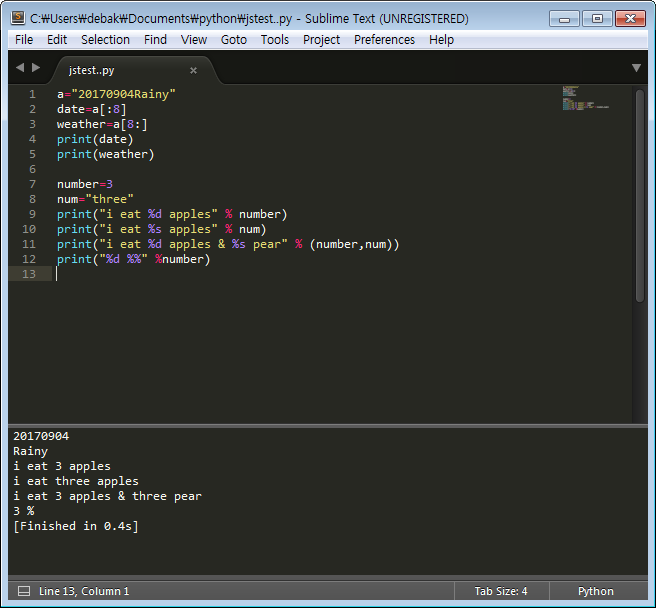Click output line "i eat 3 apples"
Screen dimensions: 656x608
[62, 466]
